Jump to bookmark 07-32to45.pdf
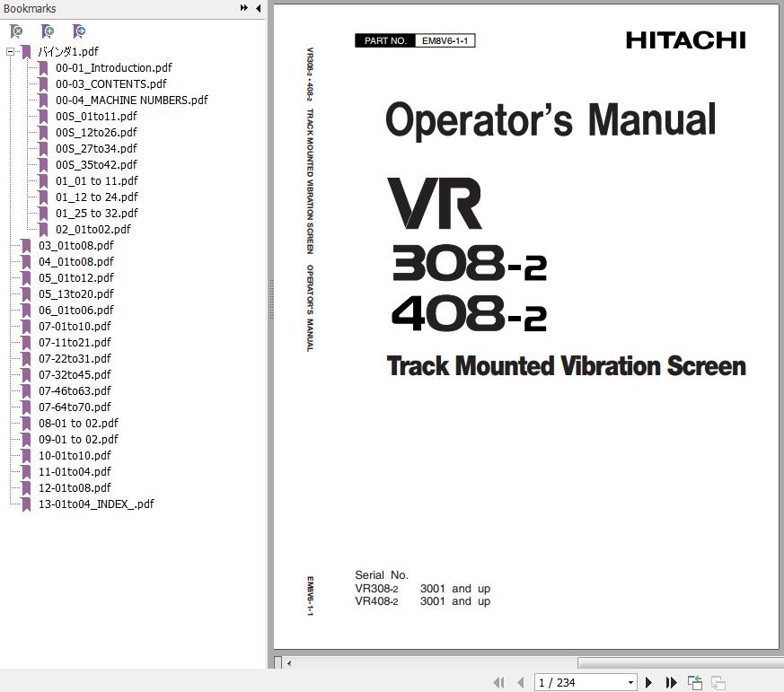 [75, 375]
